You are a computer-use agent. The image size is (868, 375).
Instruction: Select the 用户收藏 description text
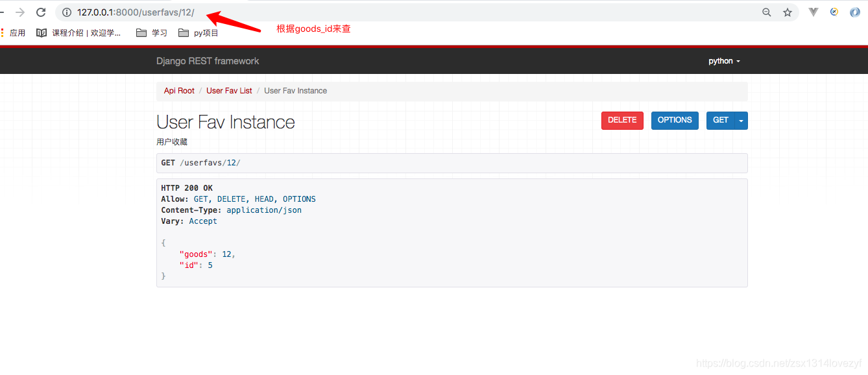pos(172,141)
